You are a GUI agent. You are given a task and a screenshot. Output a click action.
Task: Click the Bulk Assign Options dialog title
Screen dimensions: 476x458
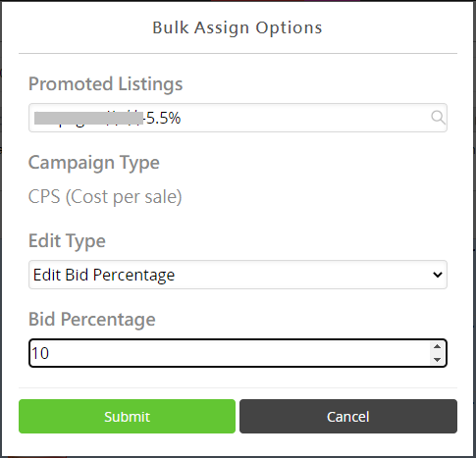tap(238, 27)
